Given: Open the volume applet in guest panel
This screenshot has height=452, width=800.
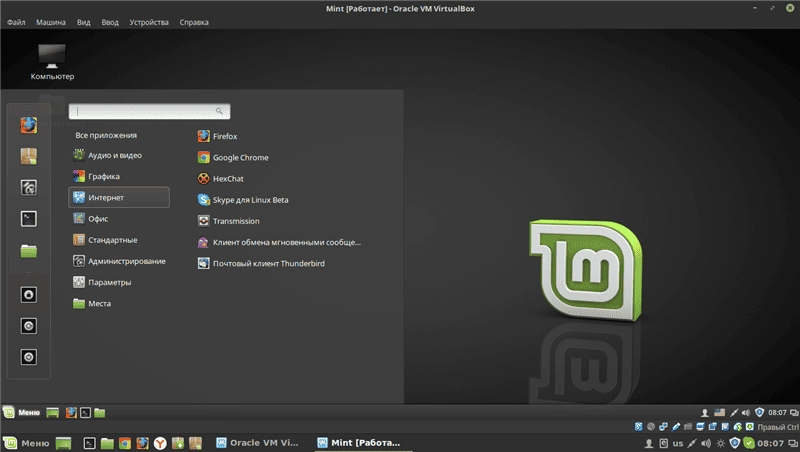Looking at the screenshot, I should 746,413.
